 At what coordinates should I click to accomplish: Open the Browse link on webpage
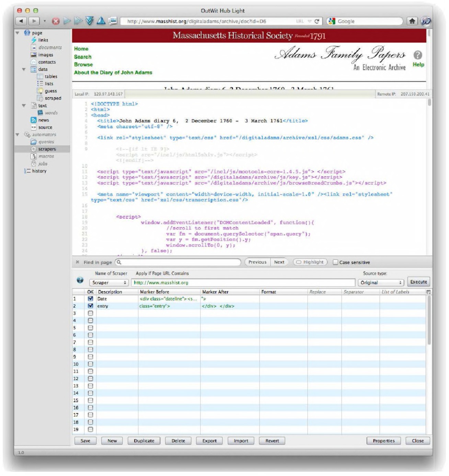(x=83, y=65)
